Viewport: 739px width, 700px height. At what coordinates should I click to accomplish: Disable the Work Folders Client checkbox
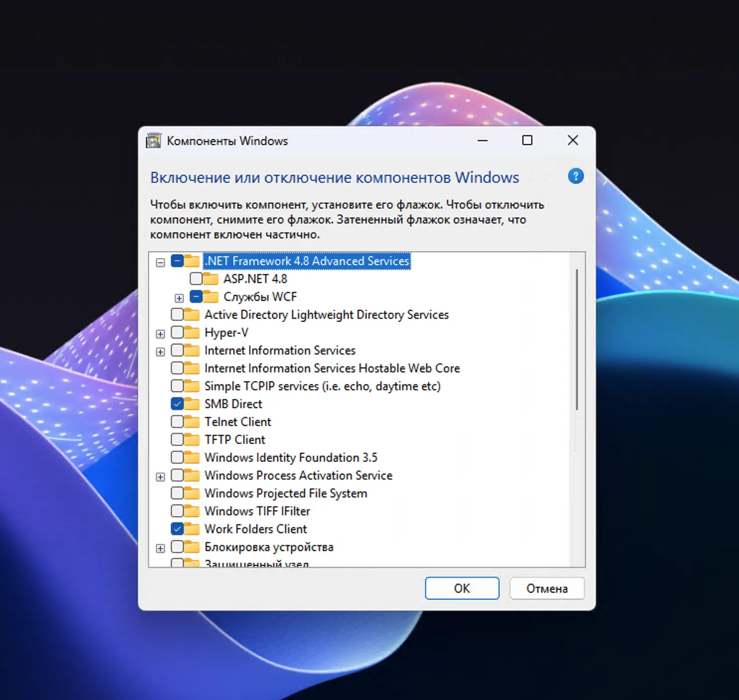177,529
